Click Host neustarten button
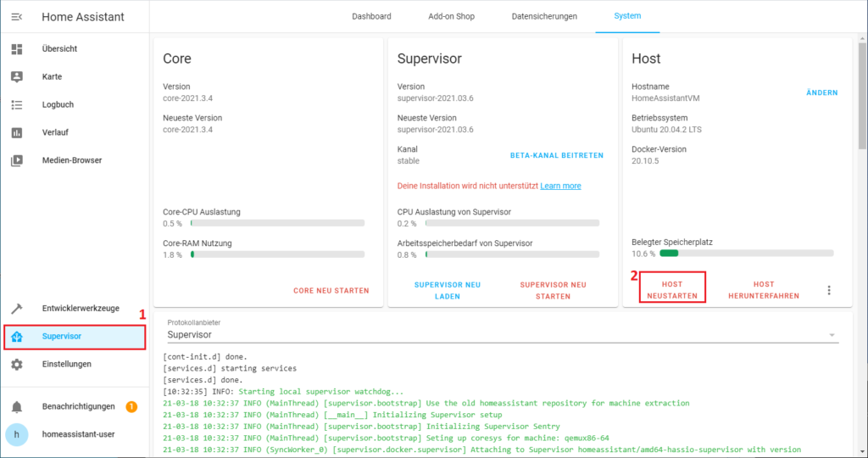Screen dimensions: 868x458 (672, 290)
